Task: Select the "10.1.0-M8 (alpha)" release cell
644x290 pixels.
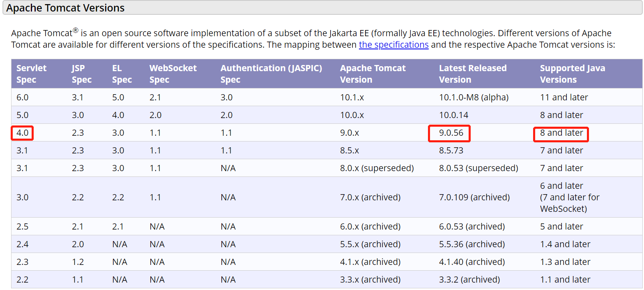Action: pyautogui.click(x=474, y=97)
